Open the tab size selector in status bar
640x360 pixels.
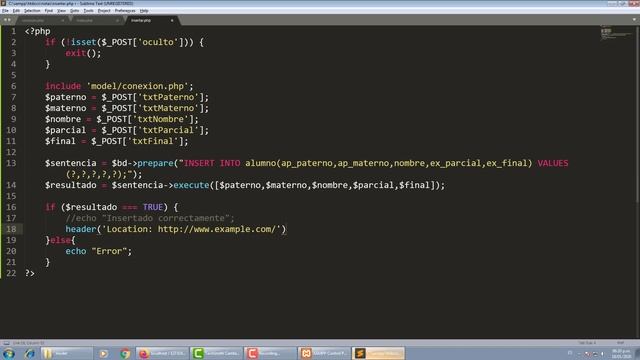click(587, 343)
